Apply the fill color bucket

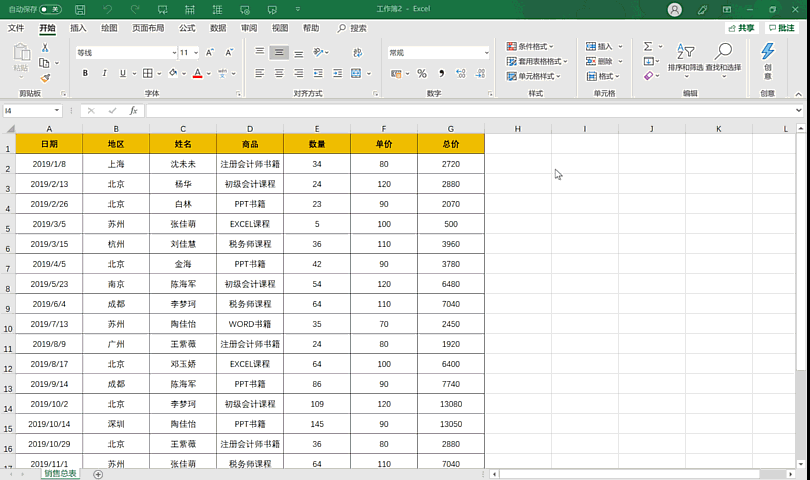pyautogui.click(x=173, y=73)
